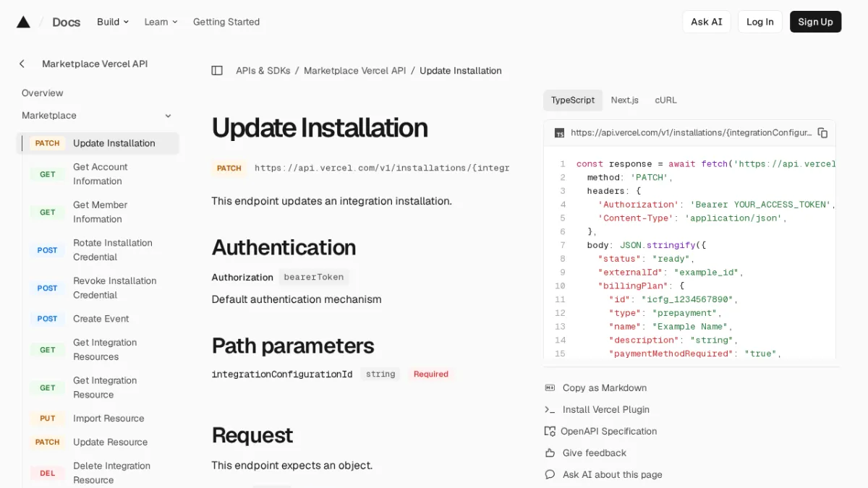Click the Docs link in the header
This screenshot has height=488, width=868.
[66, 22]
